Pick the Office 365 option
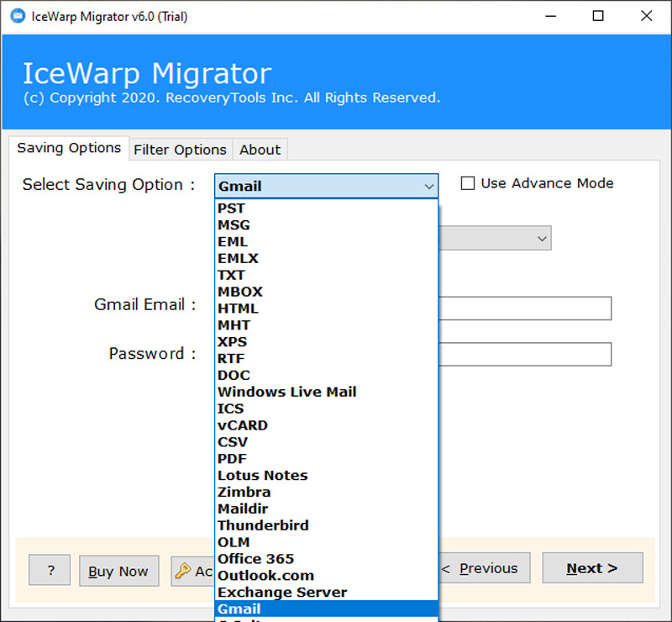Image resolution: width=672 pixels, height=622 pixels. pos(326,559)
